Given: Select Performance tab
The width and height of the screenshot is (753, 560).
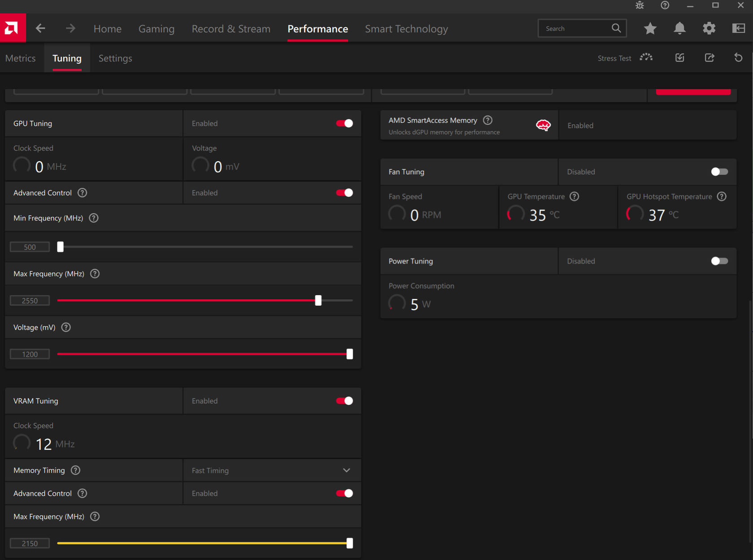Looking at the screenshot, I should pyautogui.click(x=318, y=29).
